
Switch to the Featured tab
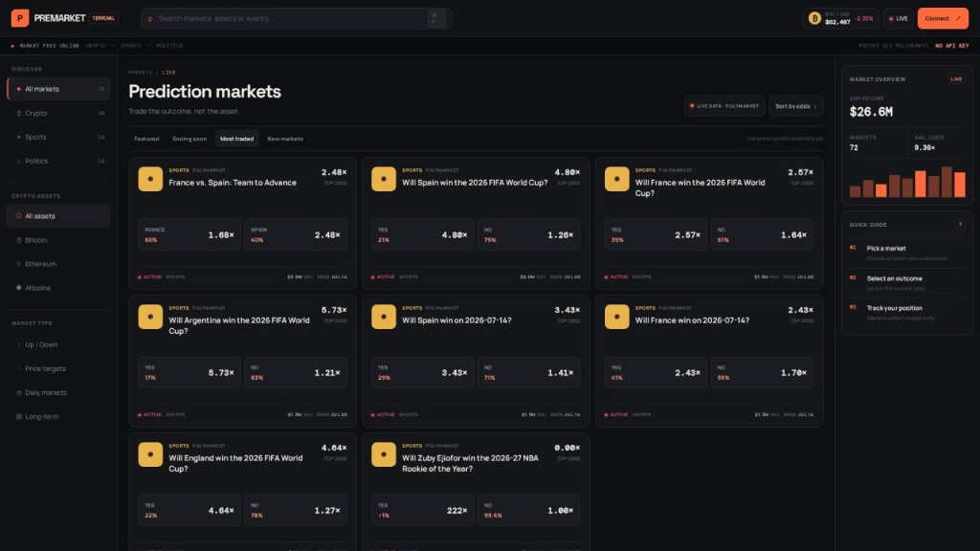(146, 139)
